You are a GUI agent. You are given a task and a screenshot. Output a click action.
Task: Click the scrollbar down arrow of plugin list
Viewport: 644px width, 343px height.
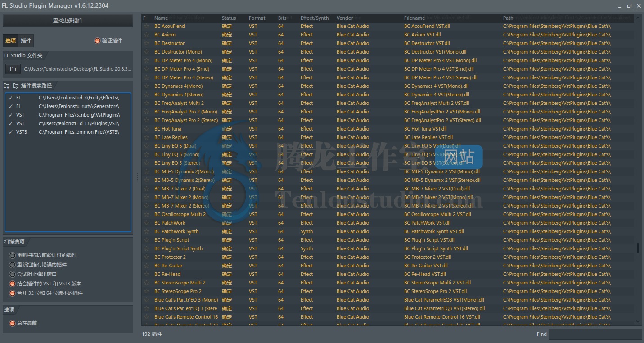638,321
